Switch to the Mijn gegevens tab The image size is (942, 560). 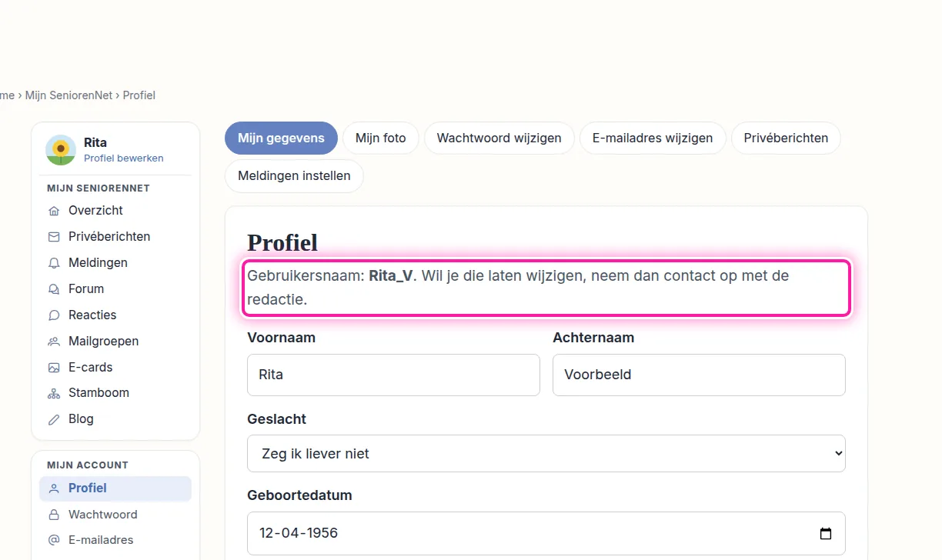[x=281, y=138]
